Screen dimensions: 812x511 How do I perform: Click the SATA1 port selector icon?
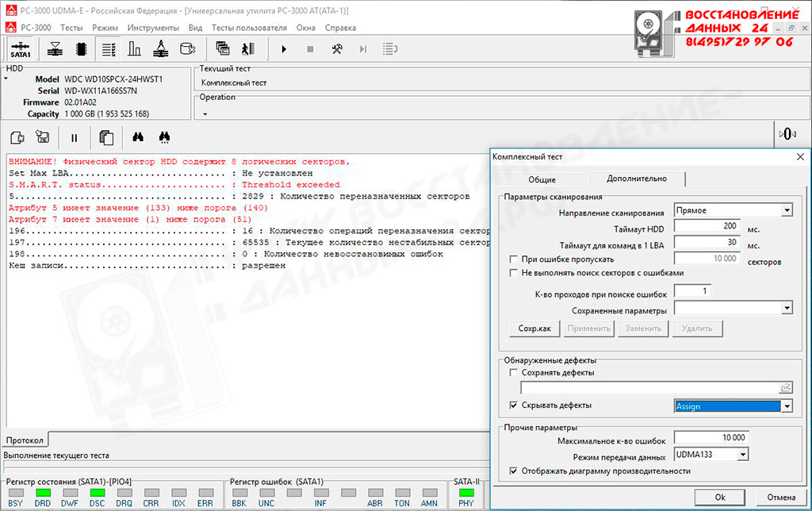(x=20, y=49)
